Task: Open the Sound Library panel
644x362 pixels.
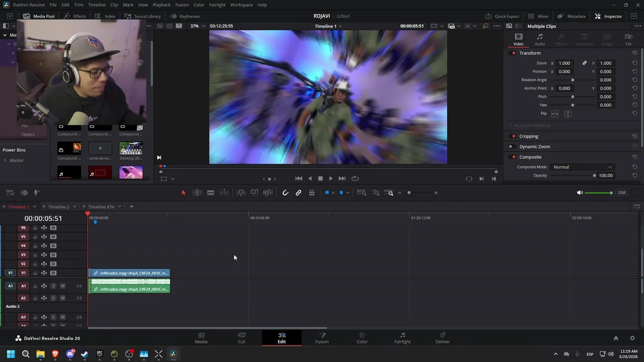Action: click(142, 16)
